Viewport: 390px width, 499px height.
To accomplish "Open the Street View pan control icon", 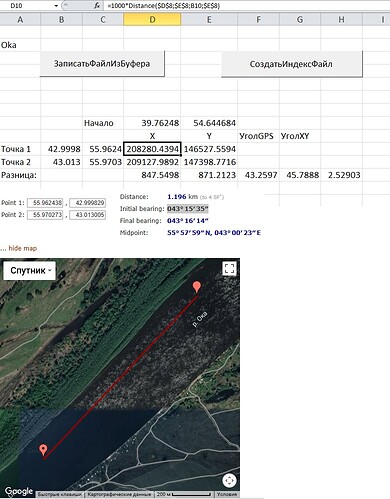I will point(229,480).
